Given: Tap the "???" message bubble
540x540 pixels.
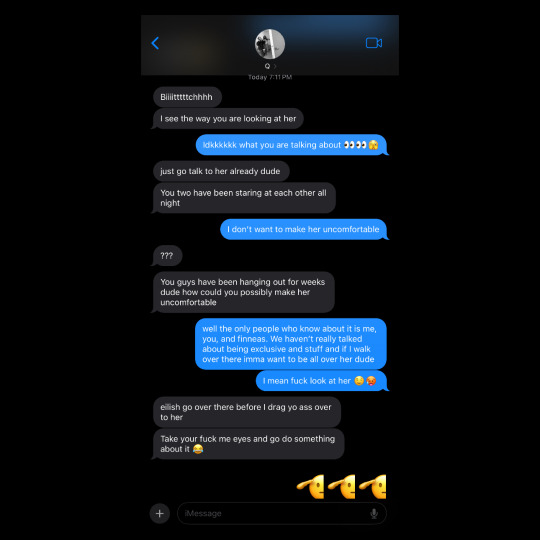Looking at the screenshot, I should [x=167, y=256].
